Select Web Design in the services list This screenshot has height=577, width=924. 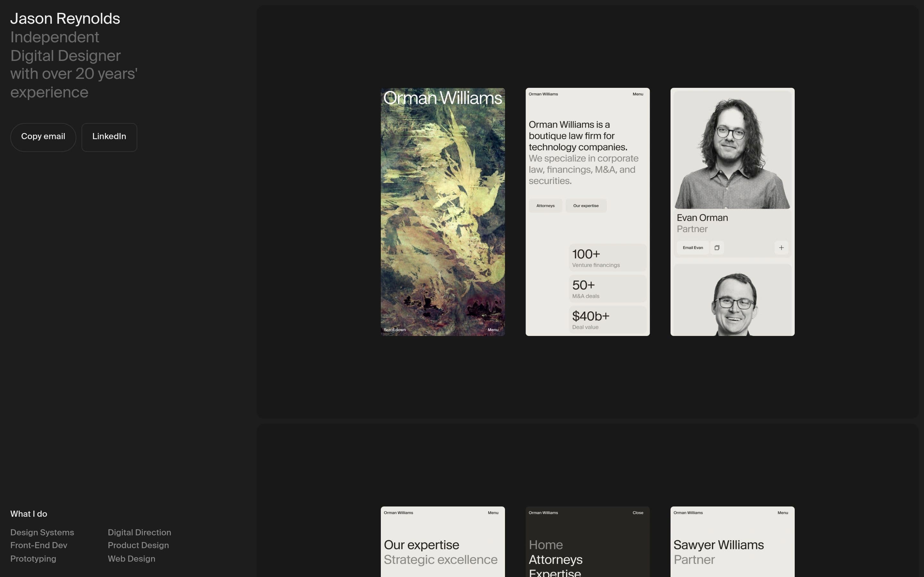pyautogui.click(x=131, y=558)
